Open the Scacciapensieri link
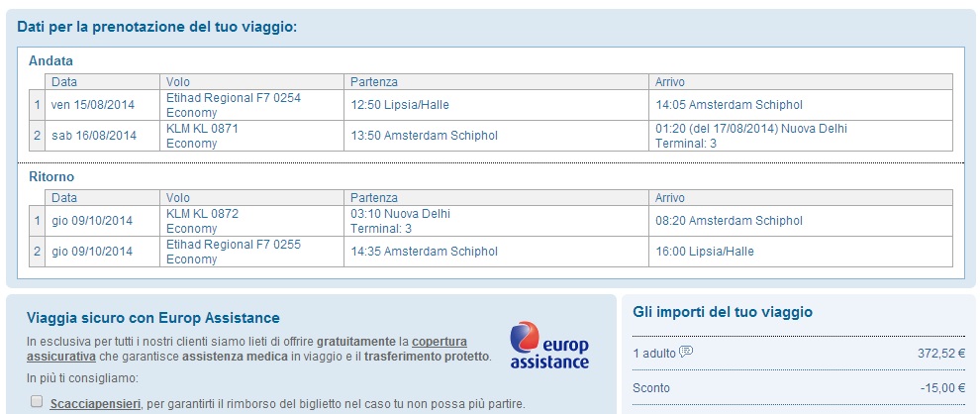Screen dimensions: 980x414 point(94,404)
